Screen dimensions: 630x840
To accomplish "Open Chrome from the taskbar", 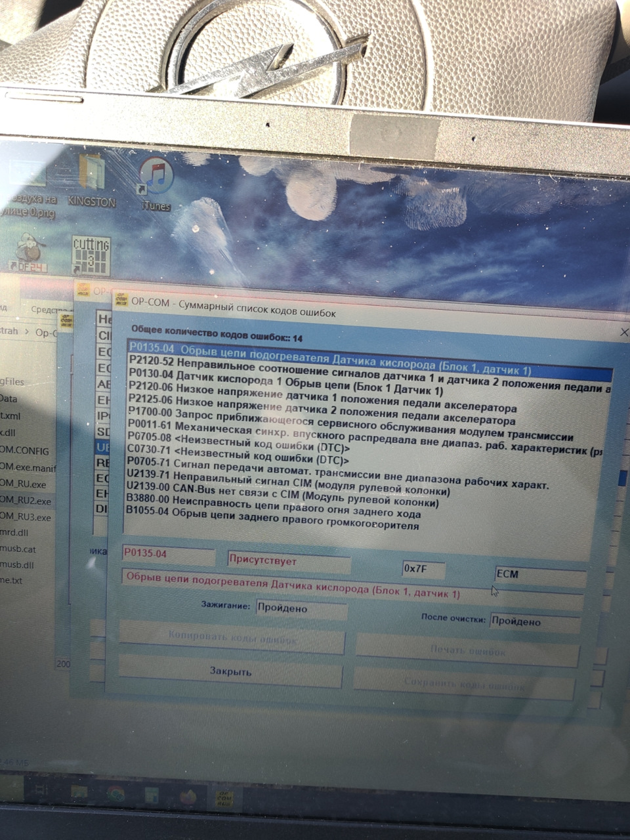I will [115, 793].
